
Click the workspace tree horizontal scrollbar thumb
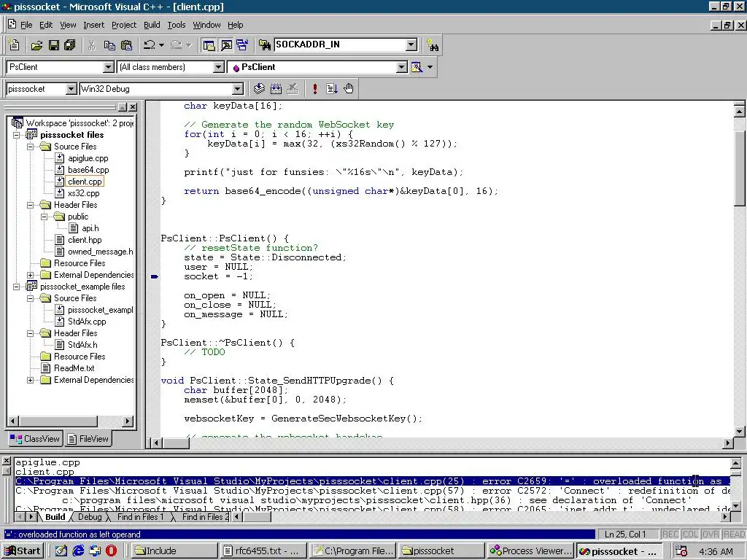tap(59, 421)
